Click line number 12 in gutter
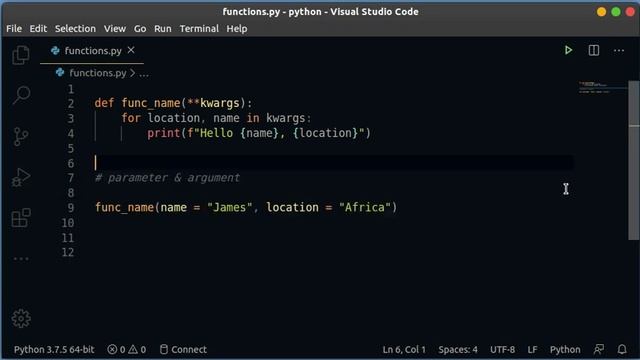Image resolution: width=640 pixels, height=360 pixels. [68, 252]
